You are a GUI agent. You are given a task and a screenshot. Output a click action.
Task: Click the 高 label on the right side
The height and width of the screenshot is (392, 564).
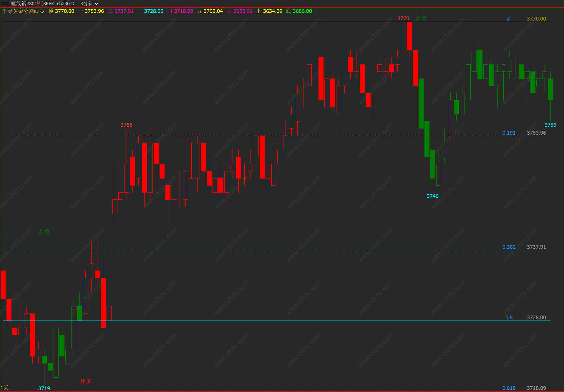coord(509,19)
